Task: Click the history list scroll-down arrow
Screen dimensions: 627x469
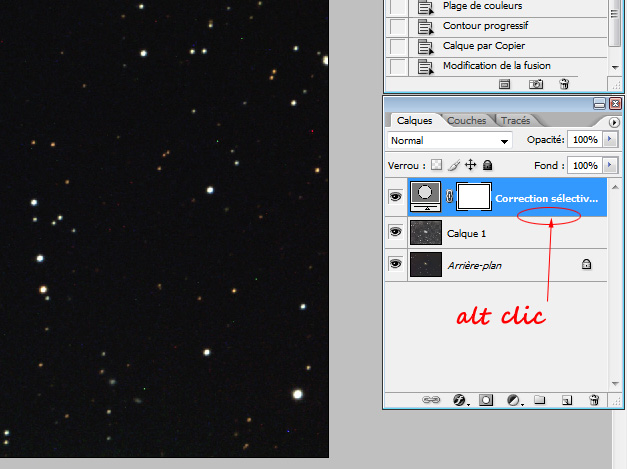Action: click(x=615, y=67)
